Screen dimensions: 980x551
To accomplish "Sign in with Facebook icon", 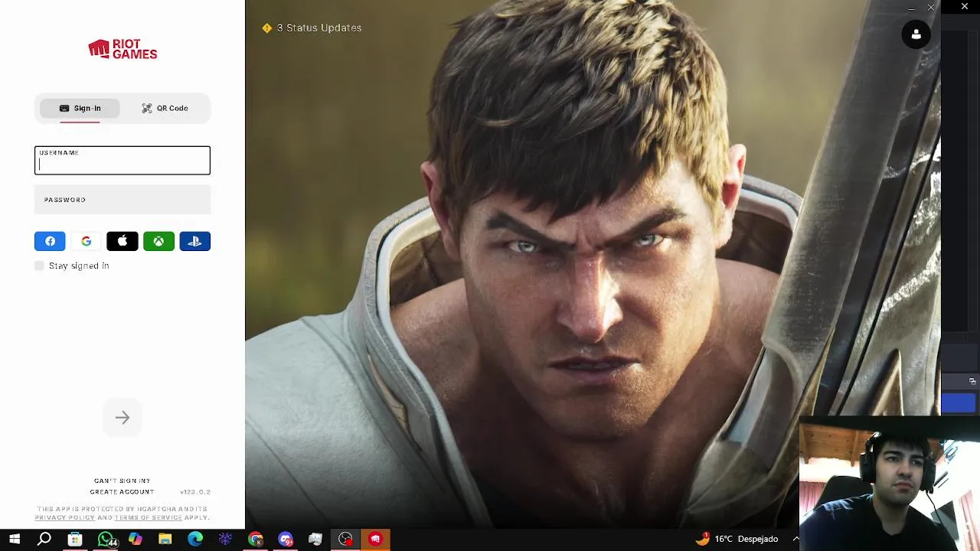I will (50, 241).
